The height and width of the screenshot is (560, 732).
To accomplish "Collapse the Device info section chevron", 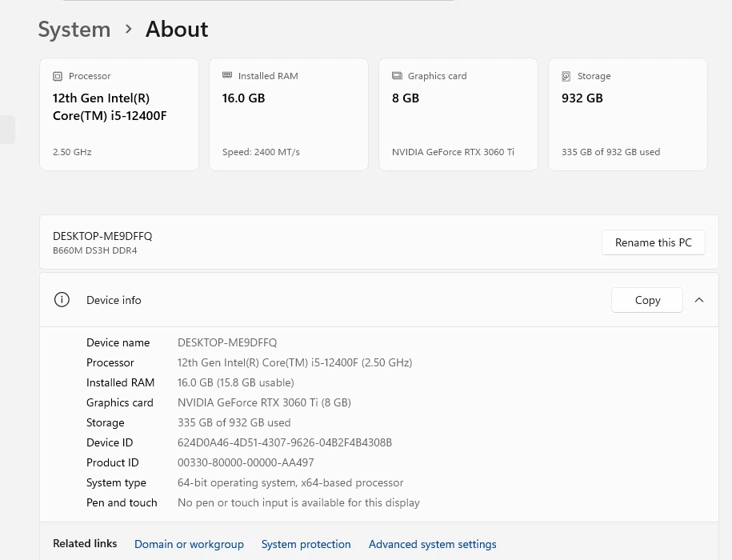I will pos(699,300).
